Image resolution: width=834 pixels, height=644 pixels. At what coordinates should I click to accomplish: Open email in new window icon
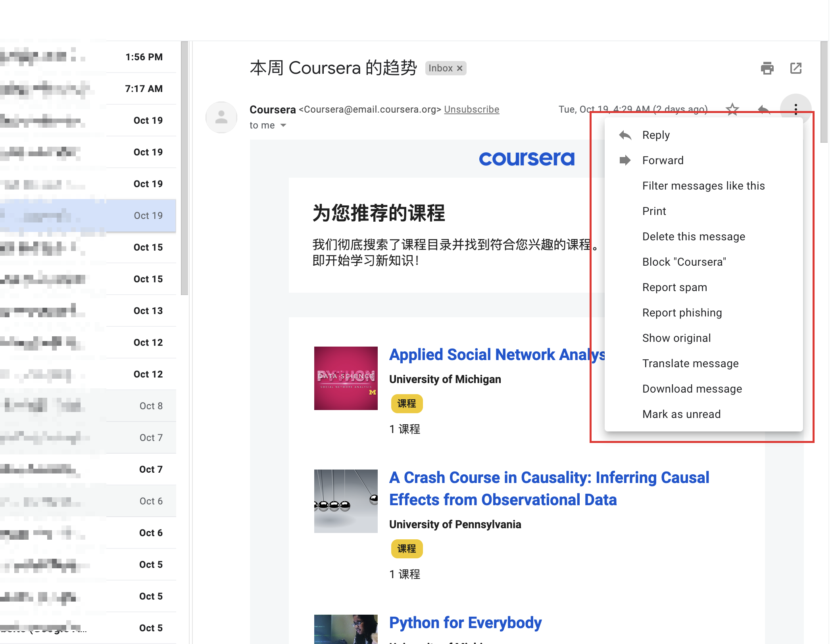[x=796, y=68]
